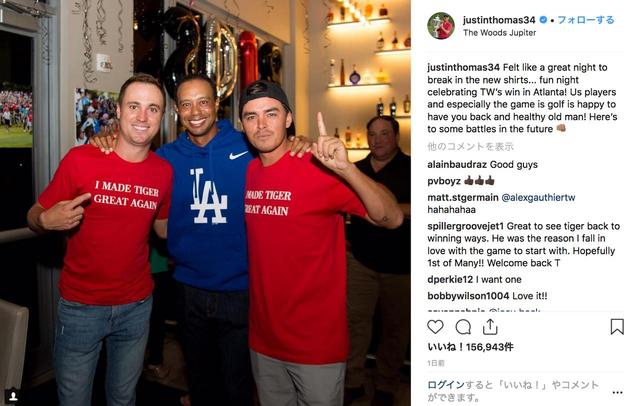Click the ログイン login link

tap(446, 384)
